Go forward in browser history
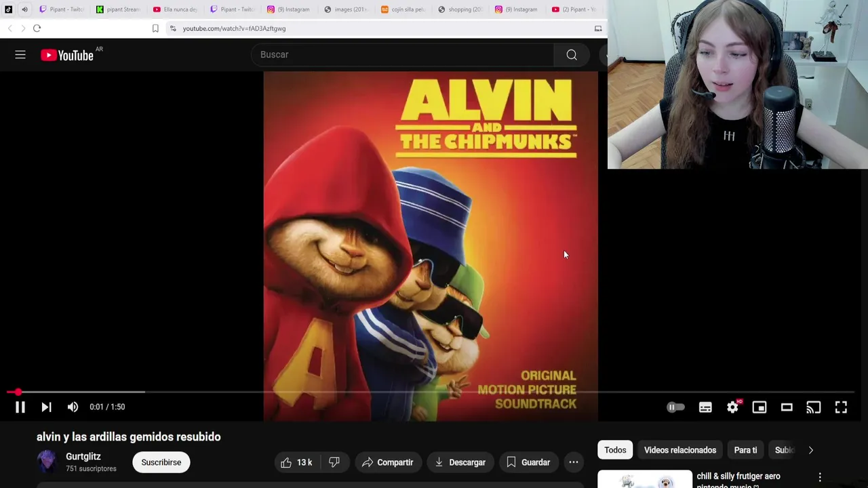The image size is (868, 488). 23,28
